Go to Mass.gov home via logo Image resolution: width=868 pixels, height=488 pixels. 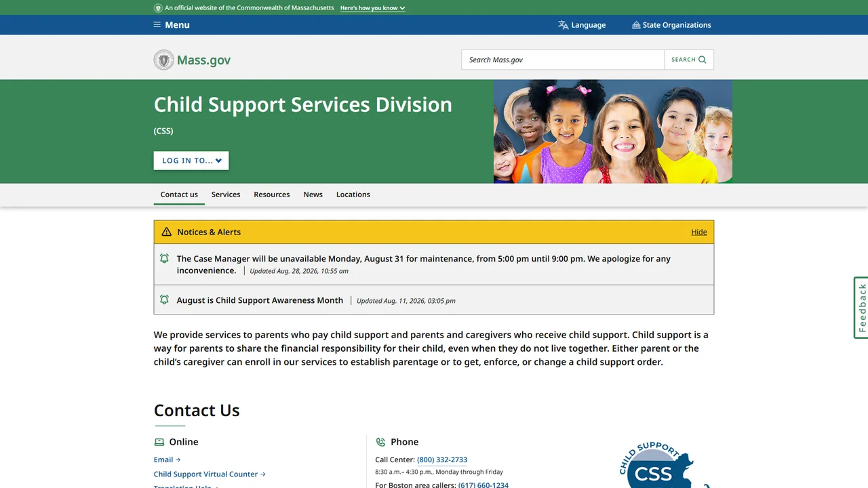[x=193, y=60]
